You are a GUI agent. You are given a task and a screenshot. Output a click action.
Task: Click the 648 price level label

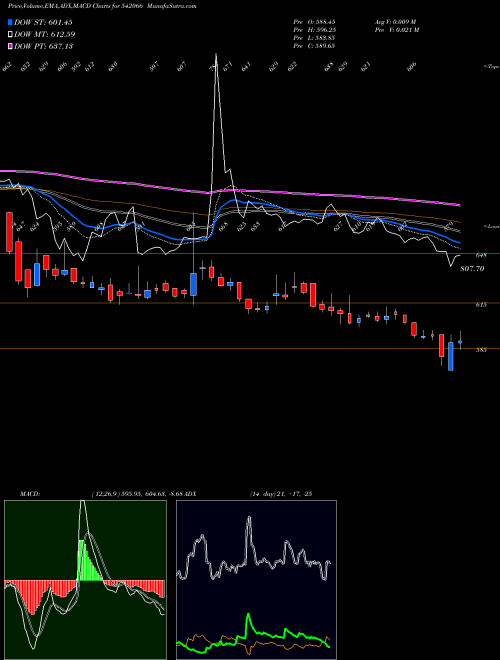tap(481, 255)
